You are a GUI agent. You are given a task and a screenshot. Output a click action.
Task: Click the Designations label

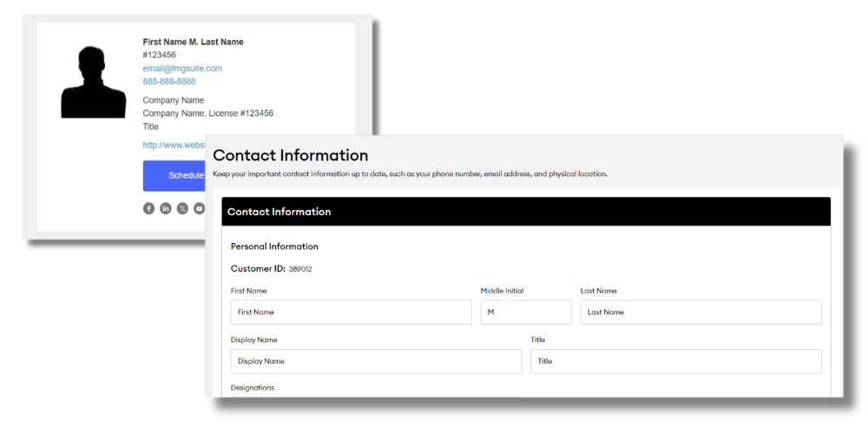click(x=253, y=388)
